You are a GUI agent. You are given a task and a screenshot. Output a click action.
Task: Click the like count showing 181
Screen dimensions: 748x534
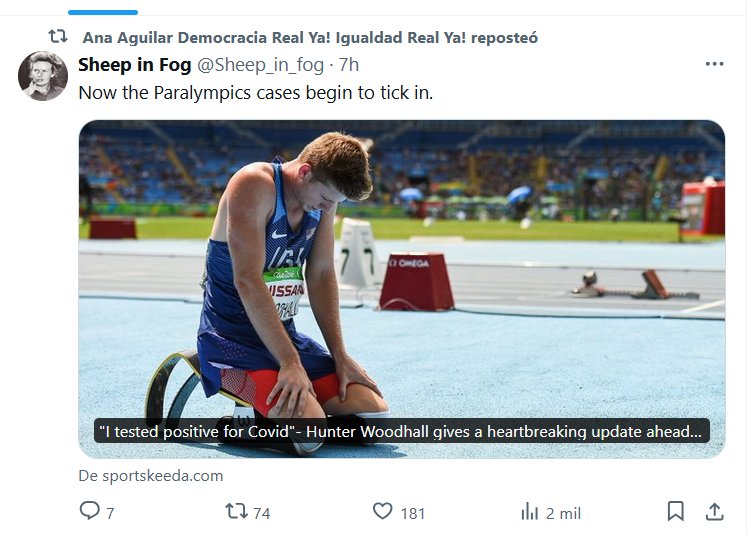pos(413,513)
